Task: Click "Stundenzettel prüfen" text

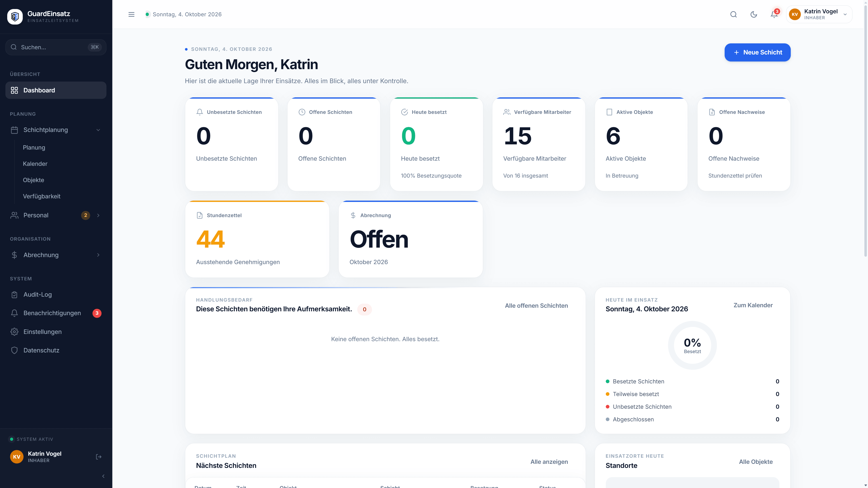Action: tap(735, 176)
